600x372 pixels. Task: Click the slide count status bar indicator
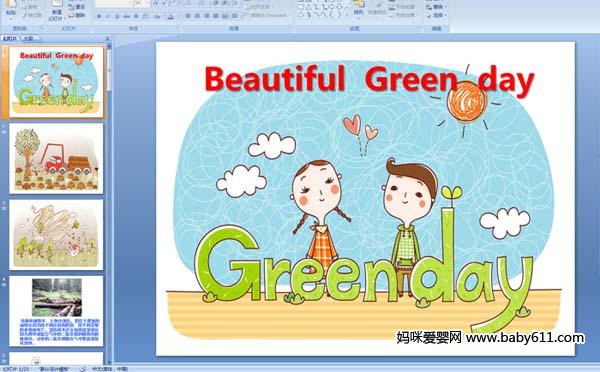(16, 369)
